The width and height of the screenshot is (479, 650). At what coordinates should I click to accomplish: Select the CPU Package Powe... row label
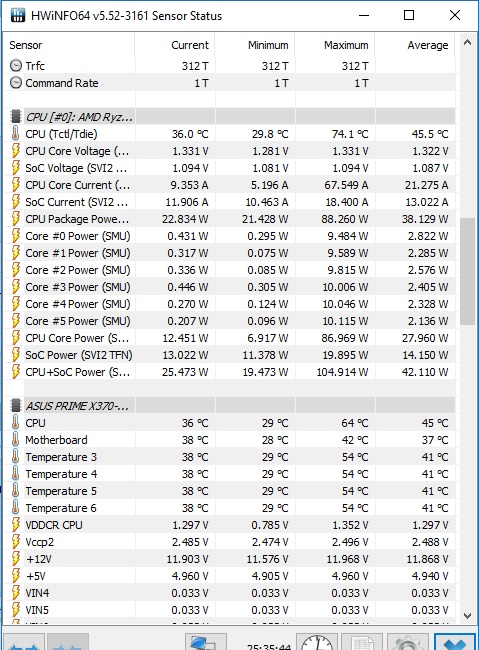[x=77, y=219]
